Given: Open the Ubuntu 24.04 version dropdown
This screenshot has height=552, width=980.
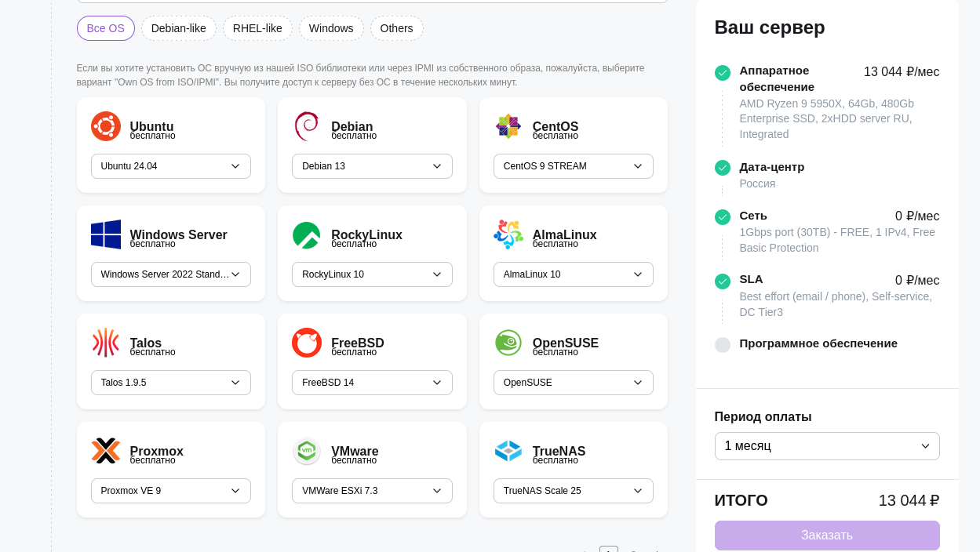Looking at the screenshot, I should (x=171, y=166).
